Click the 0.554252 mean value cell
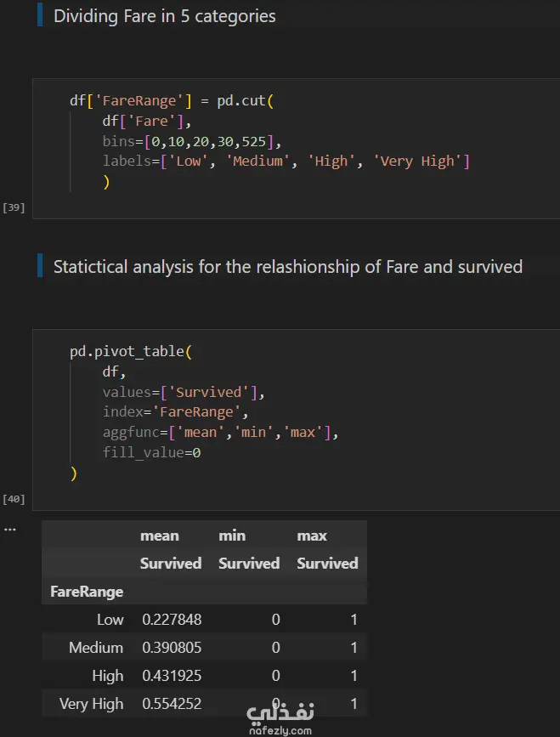Screen dimensions: 560x737 pyautogui.click(x=172, y=704)
